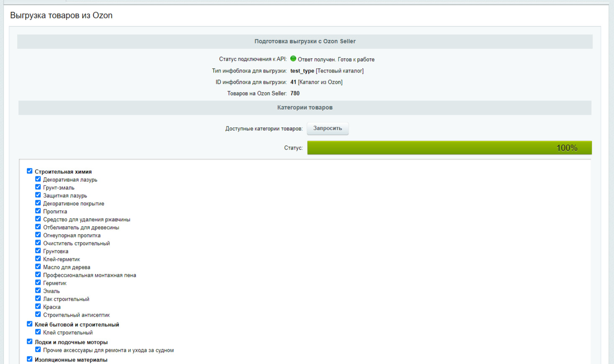Toggle the Герметик checkbox
Screen dimensions: 614x364
(38, 282)
